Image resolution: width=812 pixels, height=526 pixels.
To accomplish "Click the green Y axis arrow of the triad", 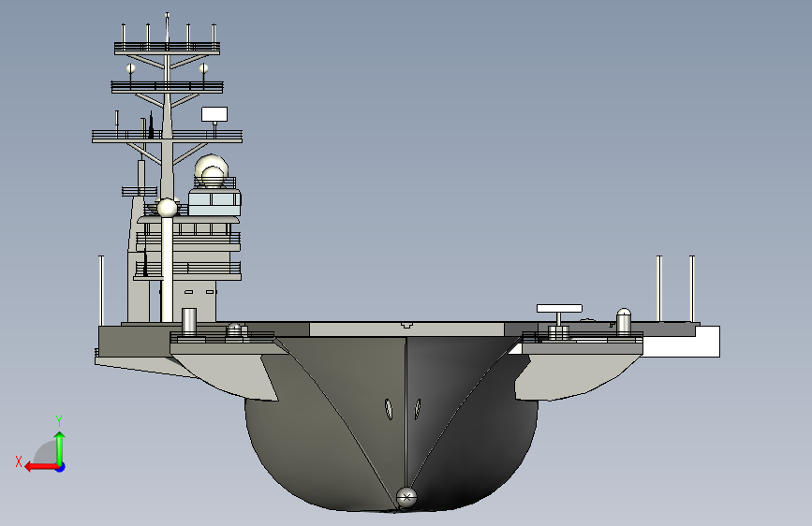I will (60, 447).
